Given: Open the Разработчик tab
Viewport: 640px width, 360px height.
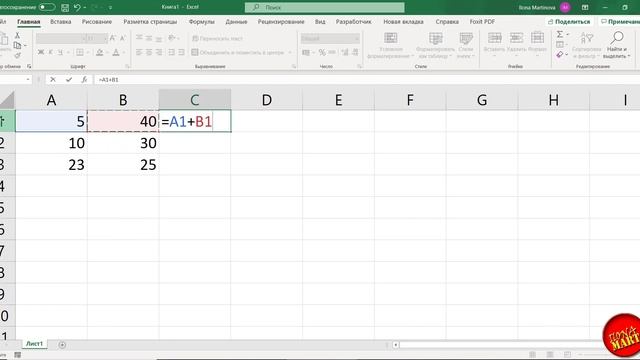Looking at the screenshot, I should pos(353,22).
